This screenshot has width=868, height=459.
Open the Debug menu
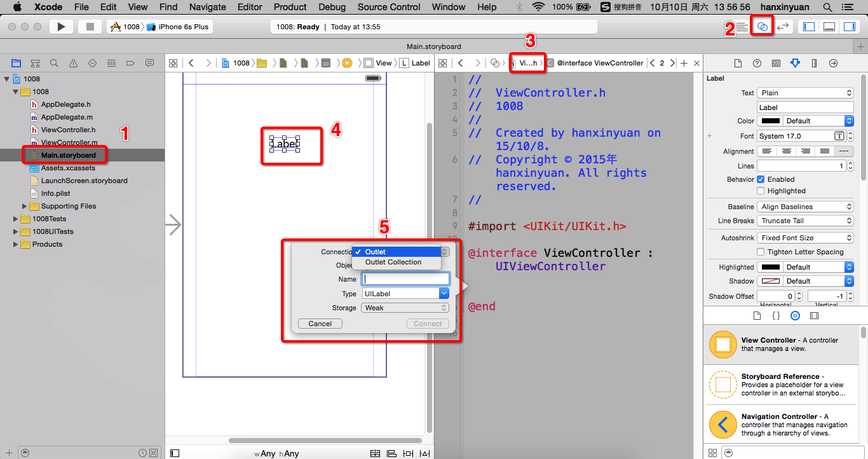[332, 7]
